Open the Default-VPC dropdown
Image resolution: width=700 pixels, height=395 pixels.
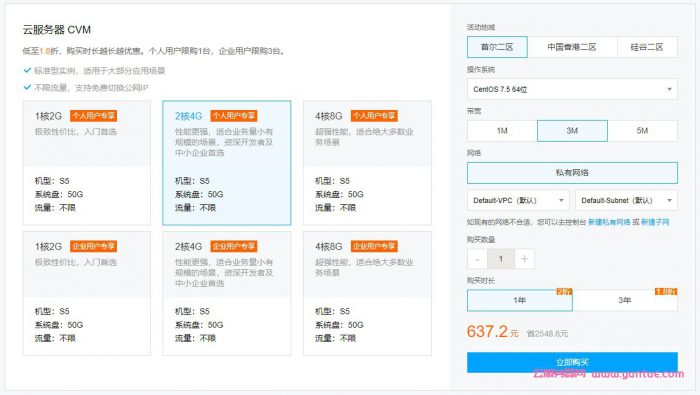click(x=518, y=200)
